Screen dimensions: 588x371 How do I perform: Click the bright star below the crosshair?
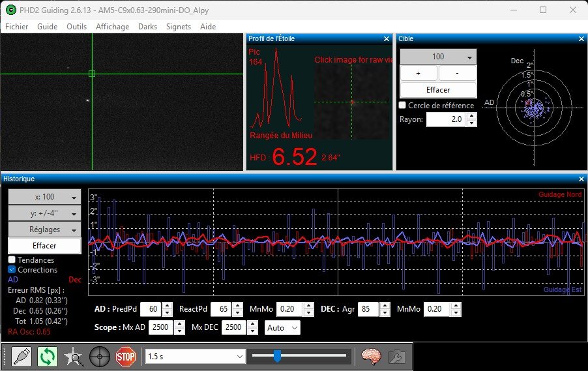coord(87,100)
